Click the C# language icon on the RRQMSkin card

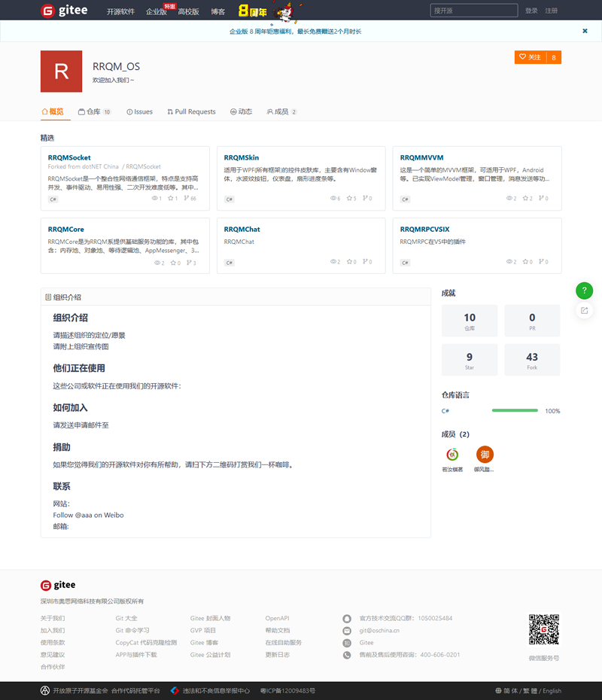tap(230, 199)
